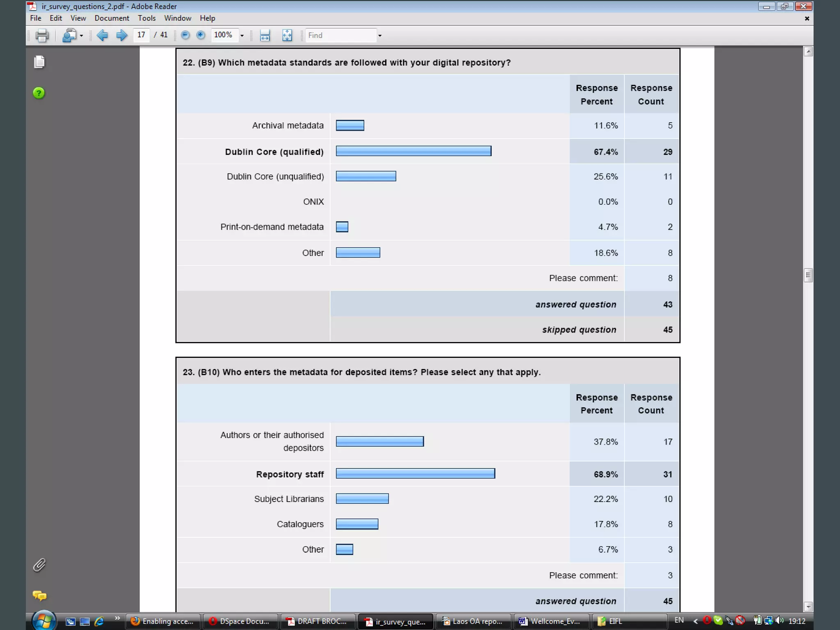Click vertical scrollbar down arrow
The image size is (840, 630).
click(x=808, y=606)
